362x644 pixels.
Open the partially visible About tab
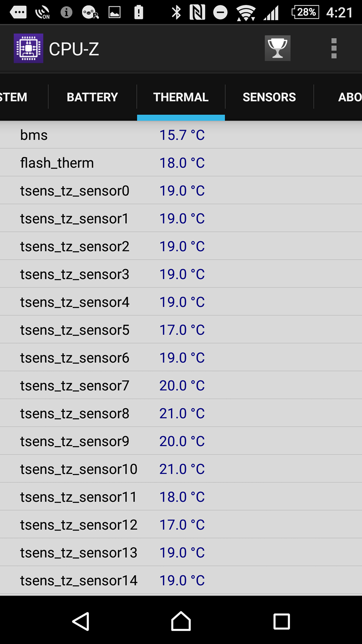[349, 97]
